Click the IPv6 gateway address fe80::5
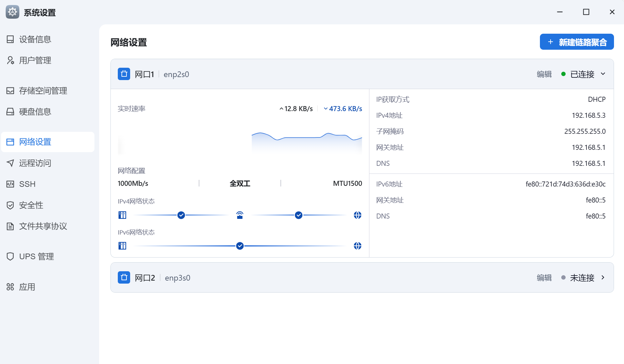This screenshot has height=364, width=624. [596, 200]
